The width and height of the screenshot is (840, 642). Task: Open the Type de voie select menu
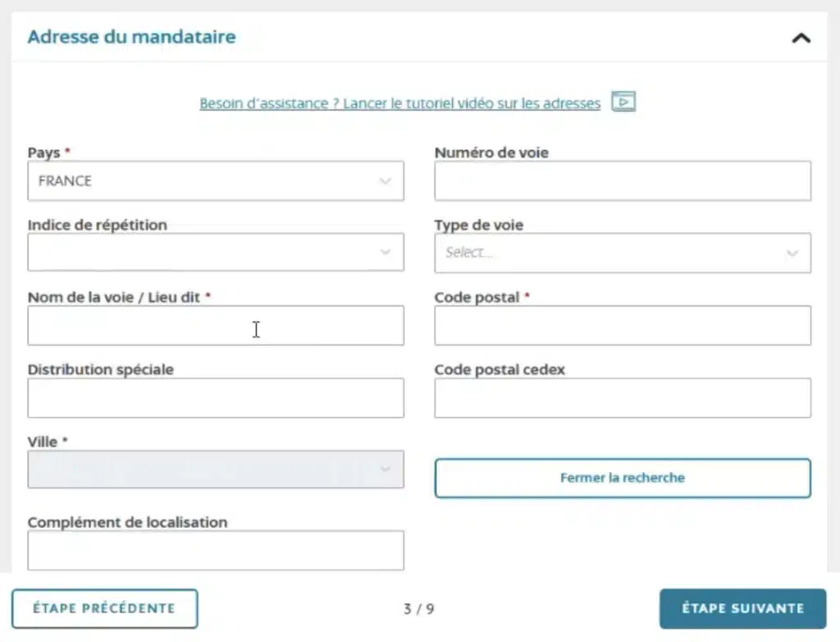(622, 252)
